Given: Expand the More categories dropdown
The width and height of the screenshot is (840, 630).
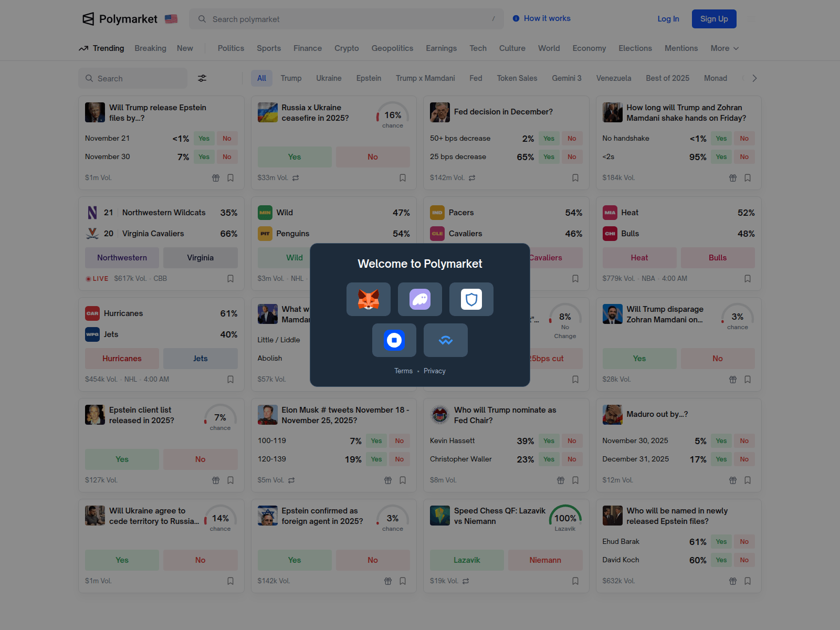Looking at the screenshot, I should [x=724, y=48].
